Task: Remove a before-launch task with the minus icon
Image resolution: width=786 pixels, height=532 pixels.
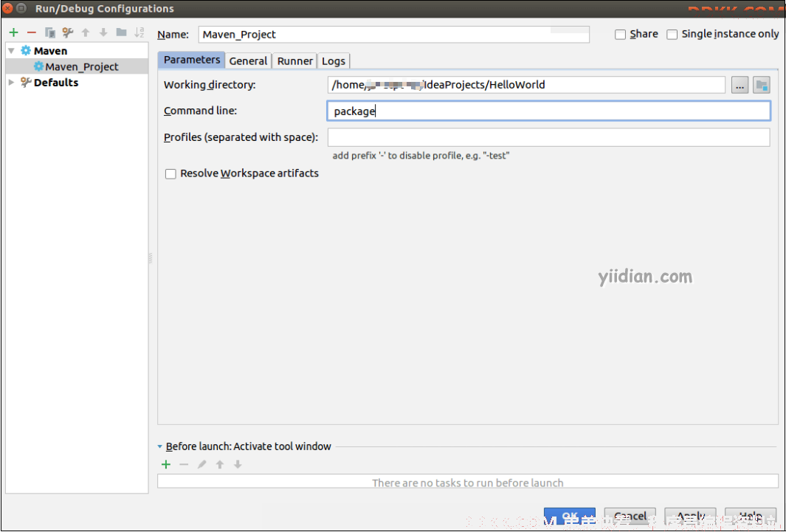Action: coord(184,464)
